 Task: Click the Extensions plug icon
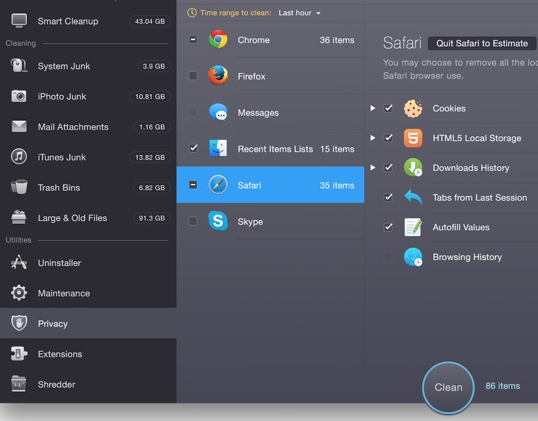[19, 353]
